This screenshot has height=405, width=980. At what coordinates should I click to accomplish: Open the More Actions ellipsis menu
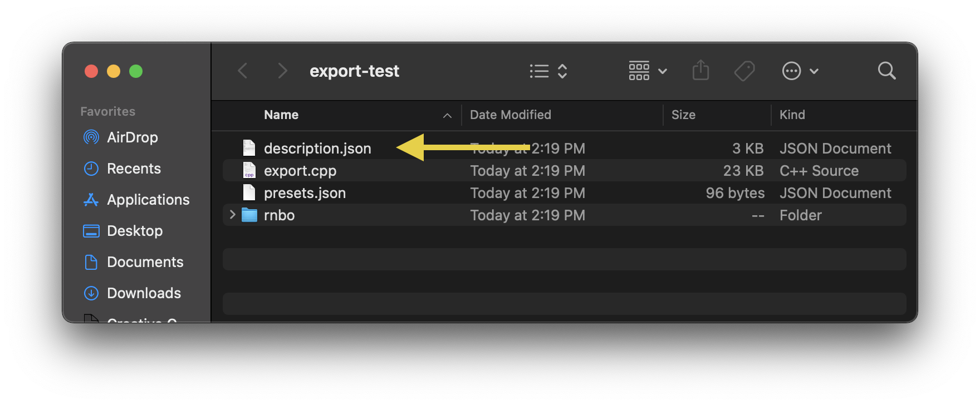click(800, 71)
